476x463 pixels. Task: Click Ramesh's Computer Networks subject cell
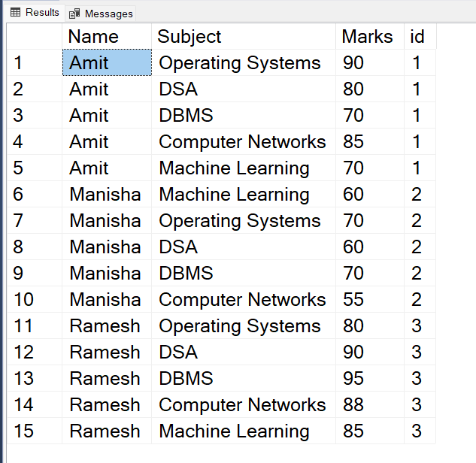point(243,405)
